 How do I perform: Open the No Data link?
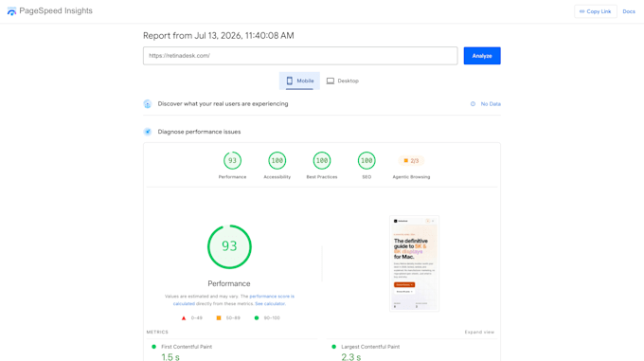point(491,104)
